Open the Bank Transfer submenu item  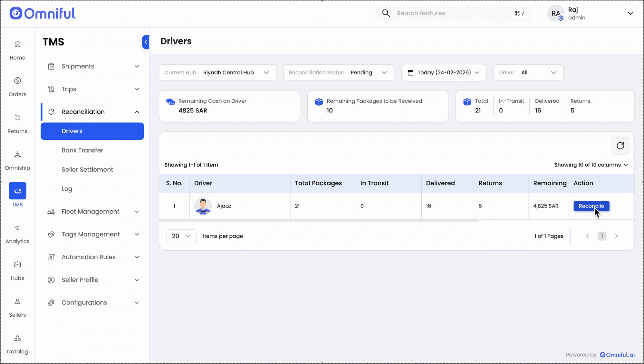tap(82, 150)
